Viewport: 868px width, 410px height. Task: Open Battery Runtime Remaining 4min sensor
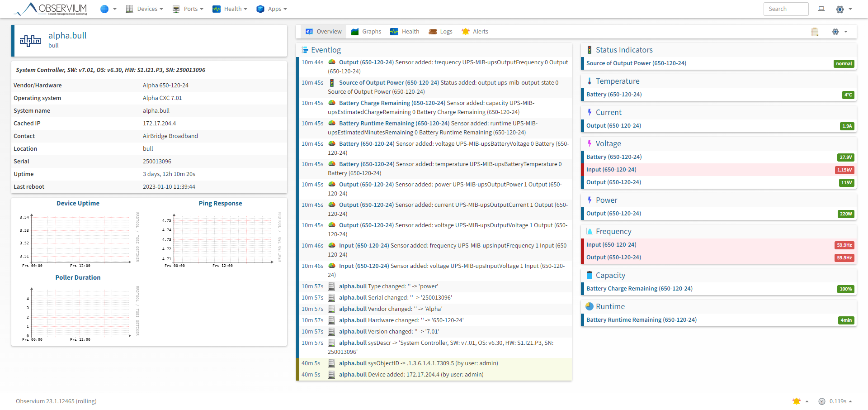pyautogui.click(x=719, y=320)
